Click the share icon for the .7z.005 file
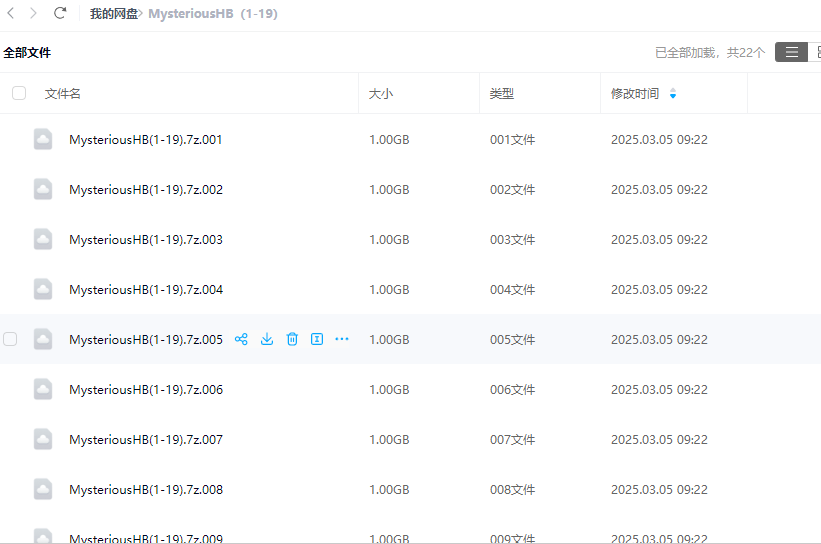Viewport: 821px width, 544px height. [x=241, y=339]
